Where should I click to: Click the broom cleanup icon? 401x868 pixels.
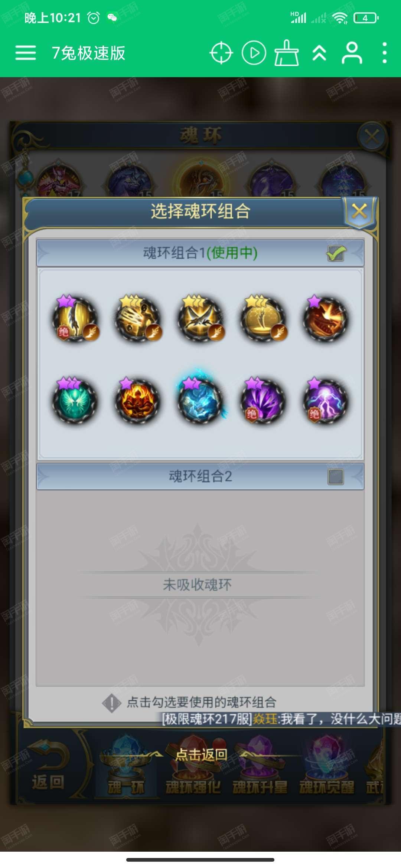[x=286, y=53]
